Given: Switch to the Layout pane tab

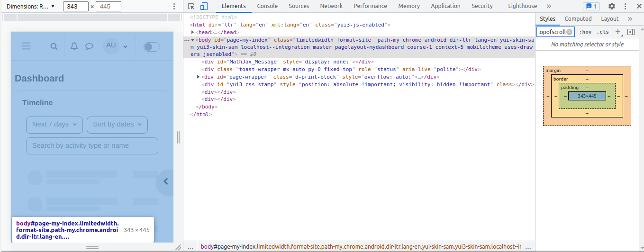Looking at the screenshot, I should (610, 19).
